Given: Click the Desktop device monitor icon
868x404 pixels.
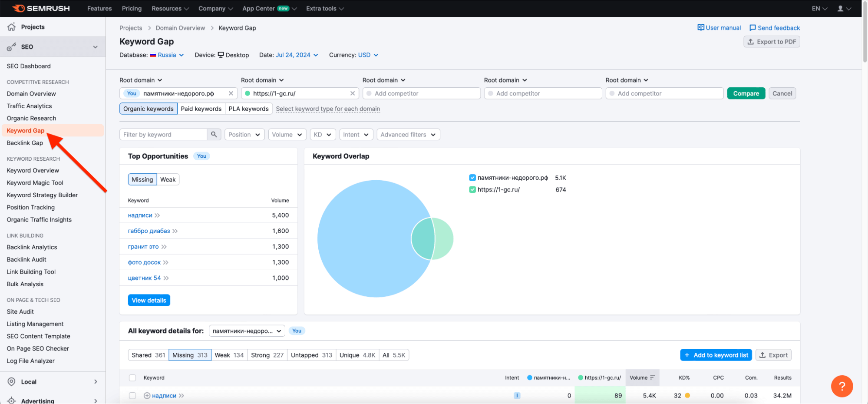Looking at the screenshot, I should (221, 55).
